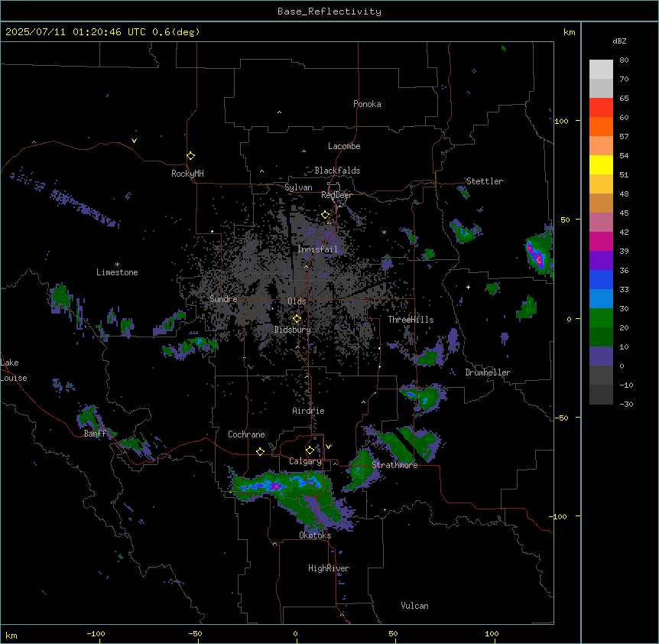Click the km unit label at top right
659x644 pixels.
pos(570,32)
